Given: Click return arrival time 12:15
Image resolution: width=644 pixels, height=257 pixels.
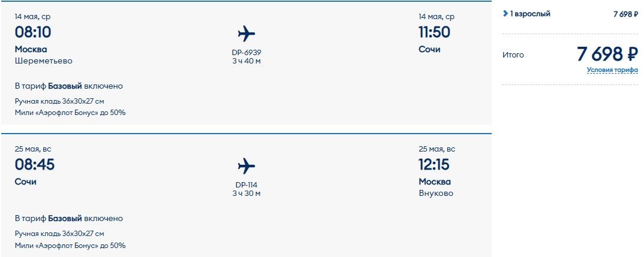Looking at the screenshot, I should point(434,165).
